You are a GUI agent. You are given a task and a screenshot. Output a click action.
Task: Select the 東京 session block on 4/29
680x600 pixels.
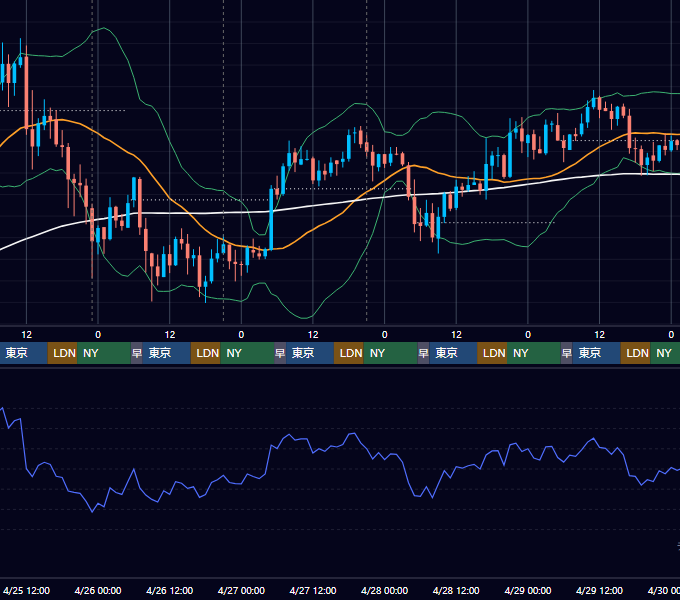(597, 353)
